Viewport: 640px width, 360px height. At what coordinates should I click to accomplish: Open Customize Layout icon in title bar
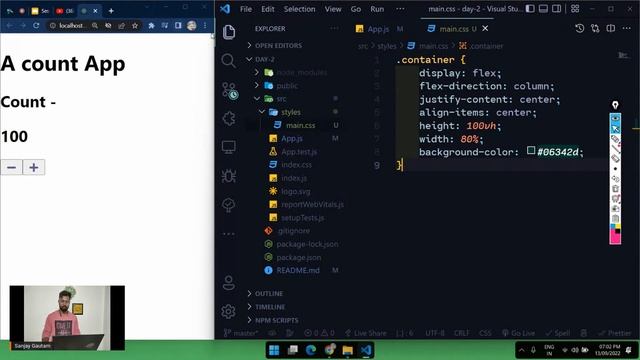[575, 9]
